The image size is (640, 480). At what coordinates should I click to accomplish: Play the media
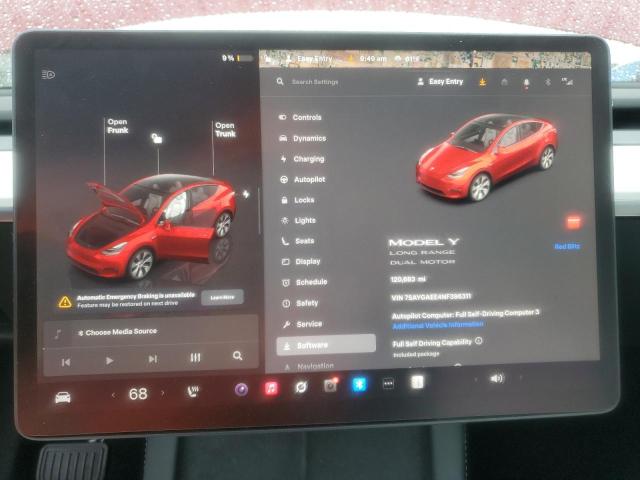[x=109, y=361]
